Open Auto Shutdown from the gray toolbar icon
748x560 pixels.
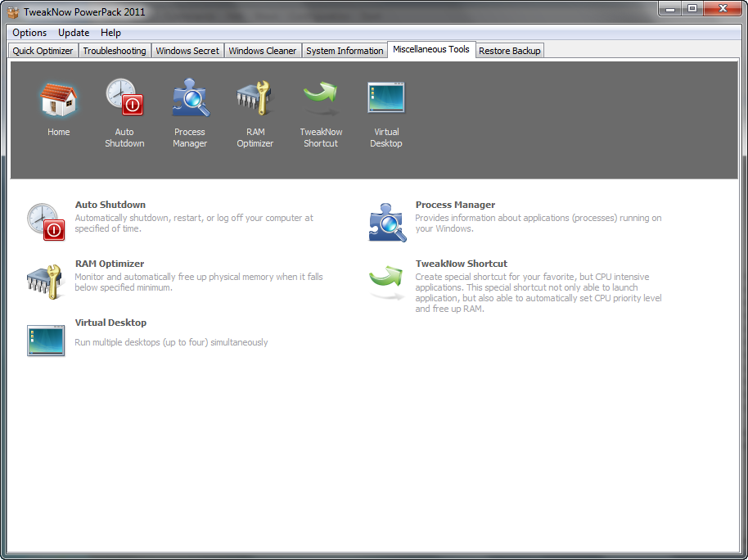coord(124,97)
